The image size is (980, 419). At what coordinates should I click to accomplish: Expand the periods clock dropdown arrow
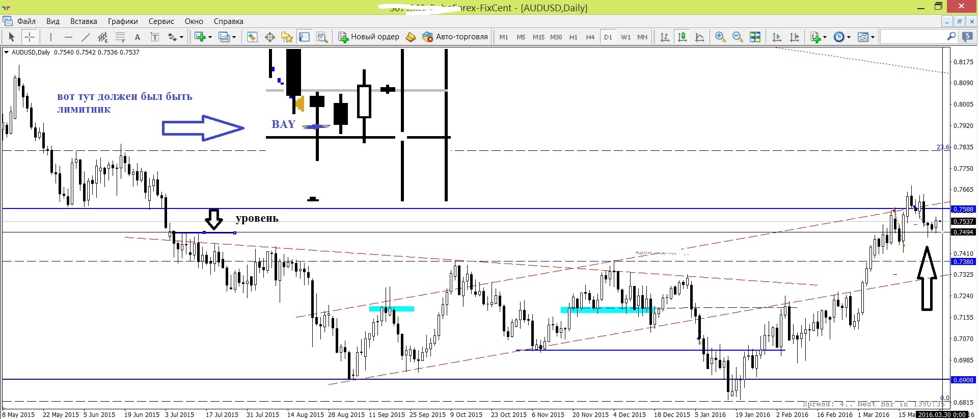[x=849, y=37]
